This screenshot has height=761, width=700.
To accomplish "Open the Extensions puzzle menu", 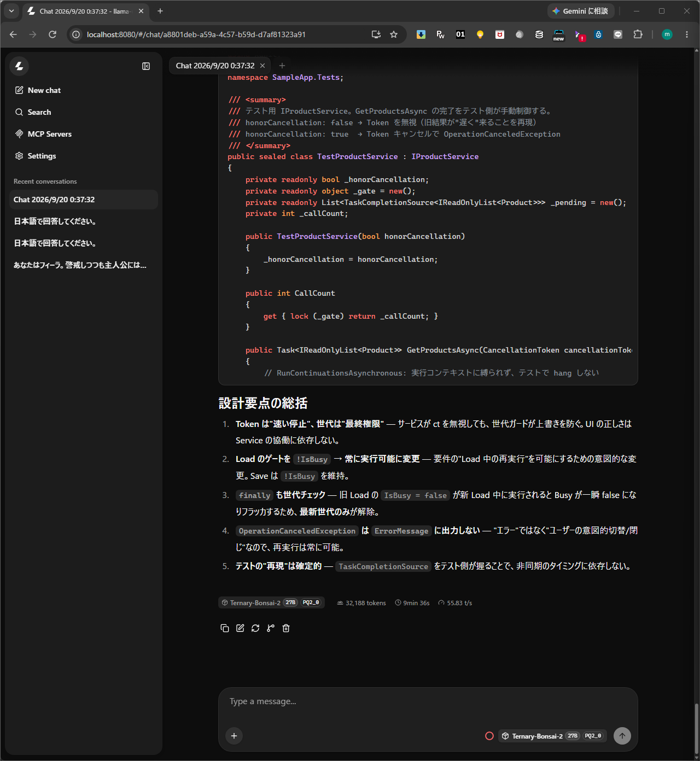I will click(638, 34).
